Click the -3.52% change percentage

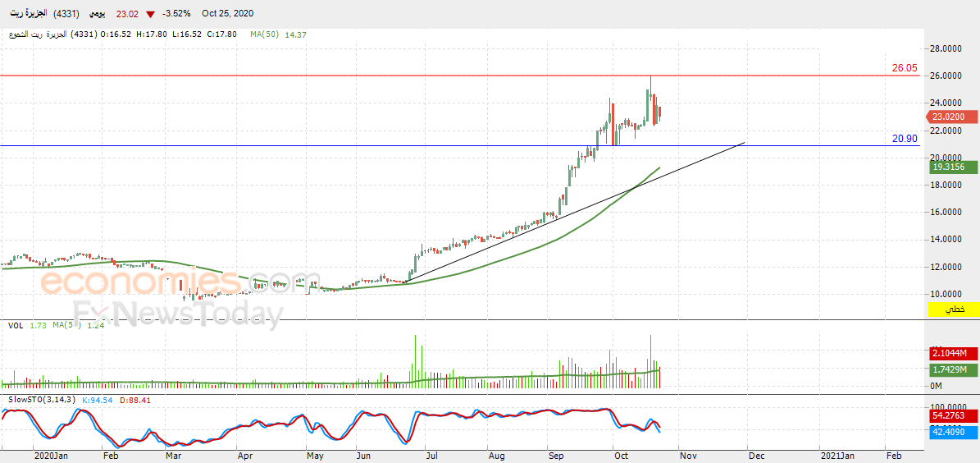(x=179, y=14)
